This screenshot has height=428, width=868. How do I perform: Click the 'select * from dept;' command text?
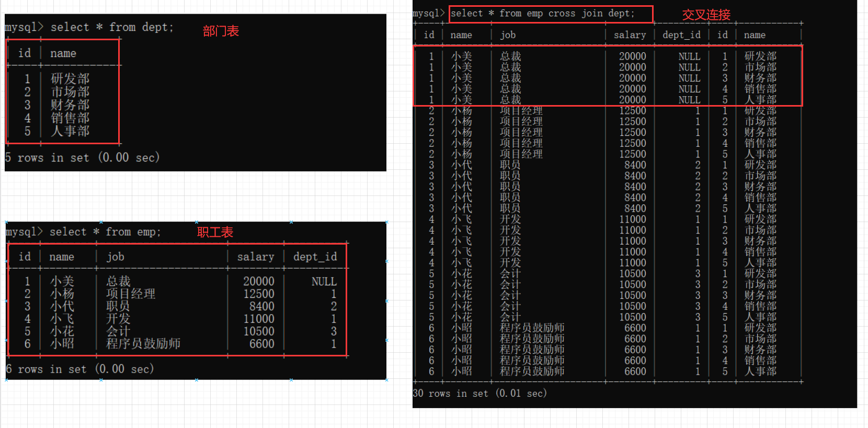click(x=112, y=27)
